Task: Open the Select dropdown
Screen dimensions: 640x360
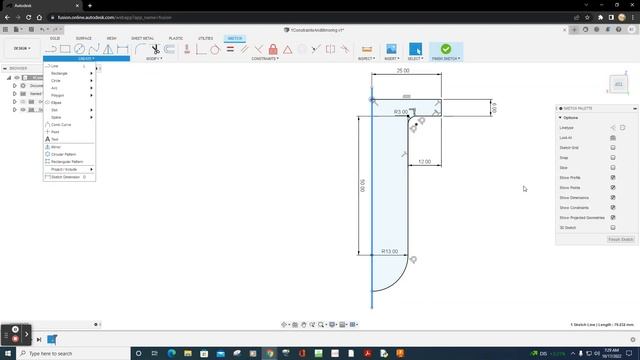Action: click(416, 59)
